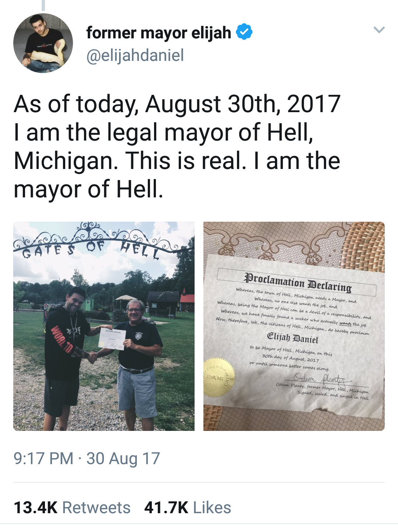The width and height of the screenshot is (398, 532).
Task: Select the tweet text about Hell, Michigan
Action: tap(177, 146)
